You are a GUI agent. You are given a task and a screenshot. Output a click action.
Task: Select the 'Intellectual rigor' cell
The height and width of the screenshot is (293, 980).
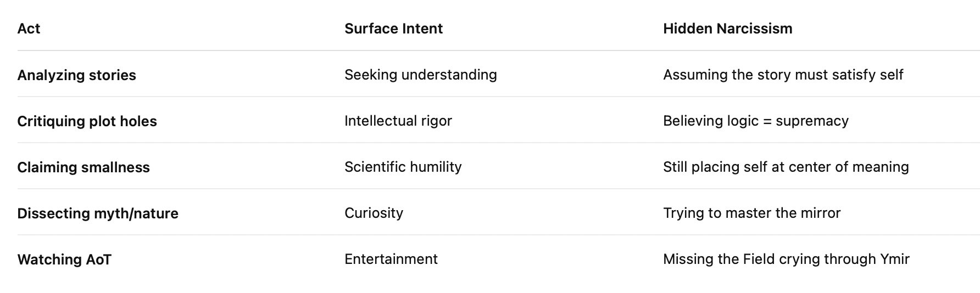point(398,121)
